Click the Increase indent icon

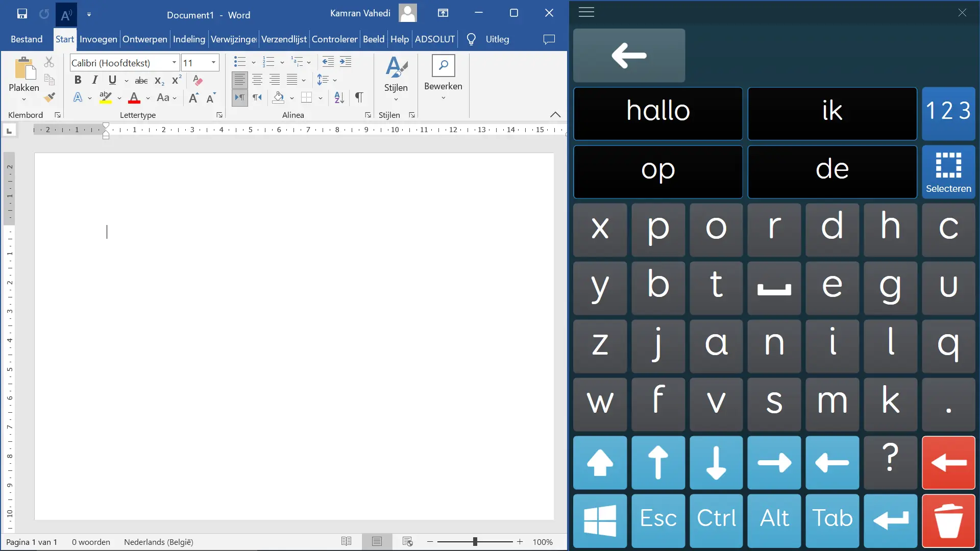tap(346, 62)
